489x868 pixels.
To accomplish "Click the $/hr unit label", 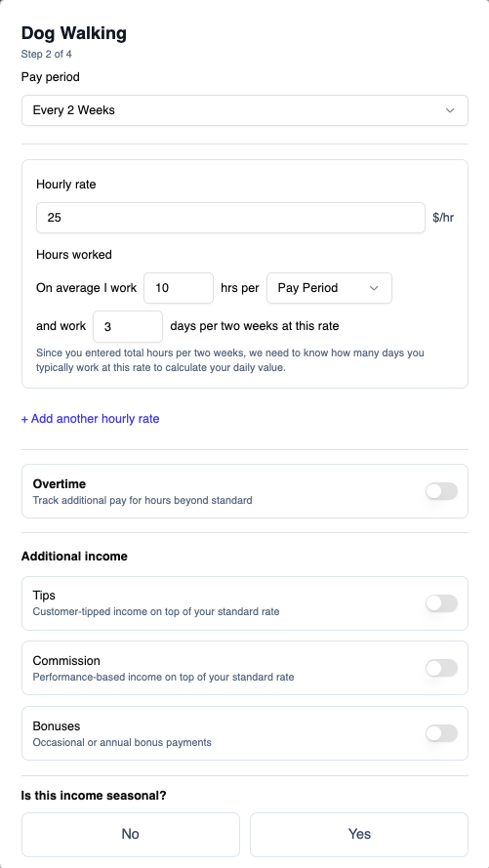I will (x=443, y=218).
